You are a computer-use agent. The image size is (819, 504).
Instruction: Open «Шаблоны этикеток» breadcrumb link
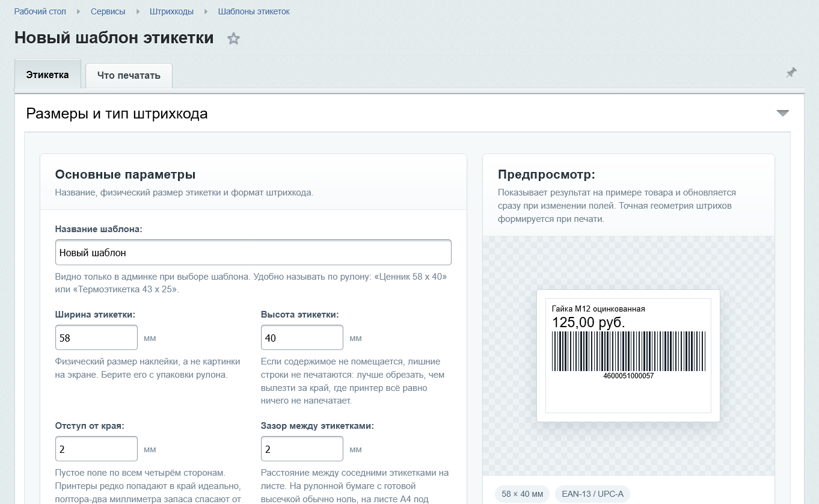point(254,11)
